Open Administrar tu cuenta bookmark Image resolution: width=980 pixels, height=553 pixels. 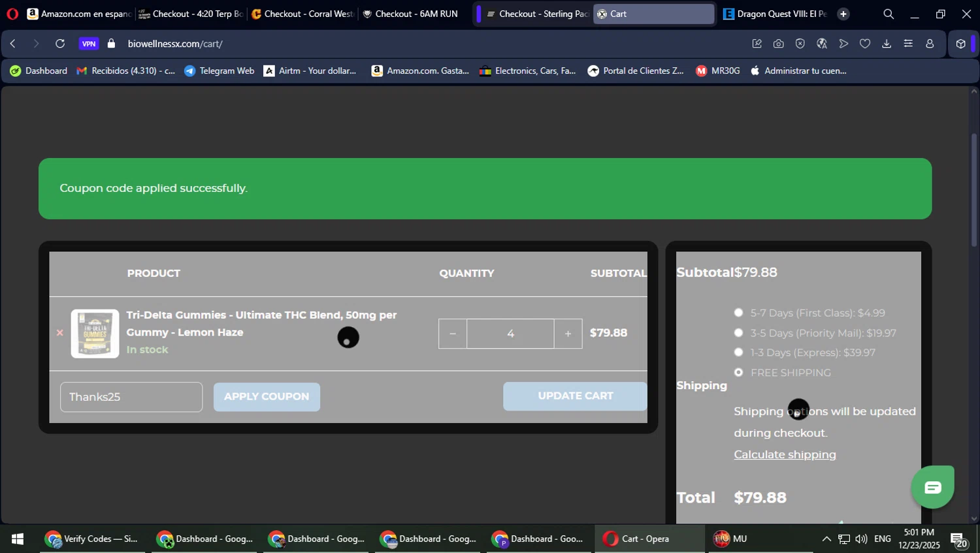tap(798, 71)
